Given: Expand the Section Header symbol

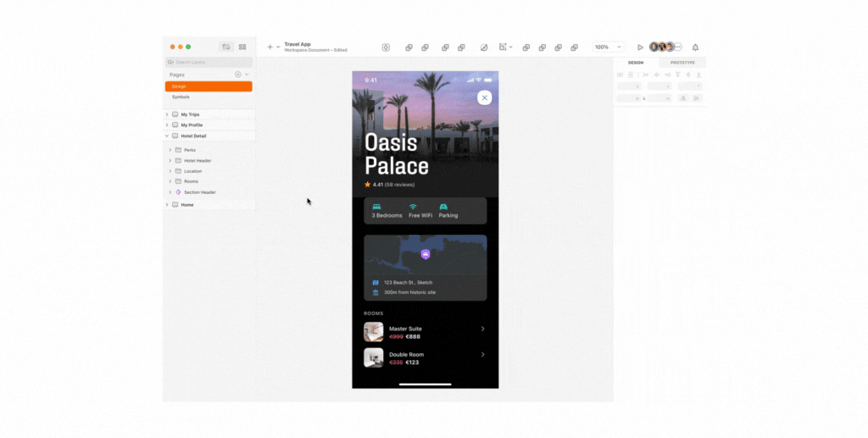Looking at the screenshot, I should click(x=170, y=192).
